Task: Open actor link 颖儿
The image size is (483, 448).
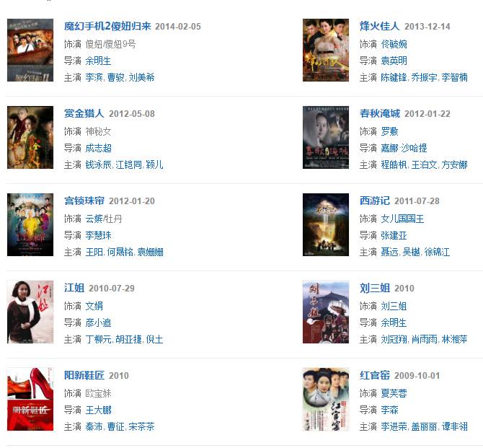Action: (154, 164)
